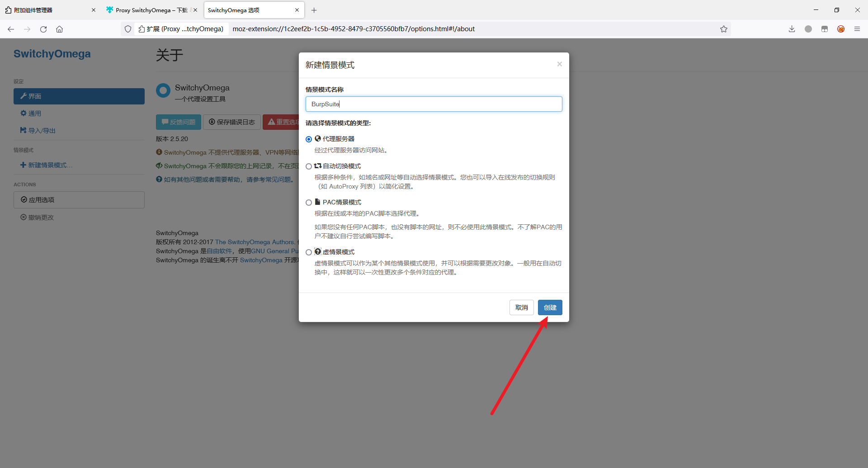This screenshot has height=468, width=868.
Task: Open The SwitchyOmega Authors link
Action: pos(255,242)
